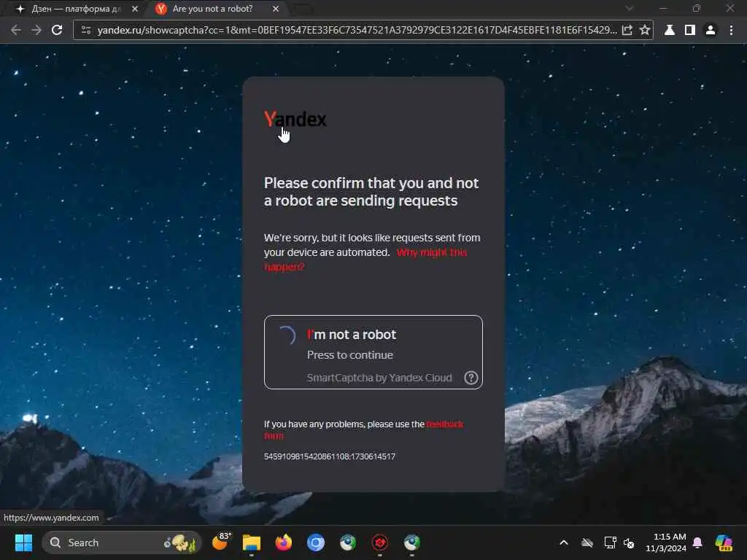Reload the page with refresh icon
Screen dimensions: 747x560
pos(57,30)
